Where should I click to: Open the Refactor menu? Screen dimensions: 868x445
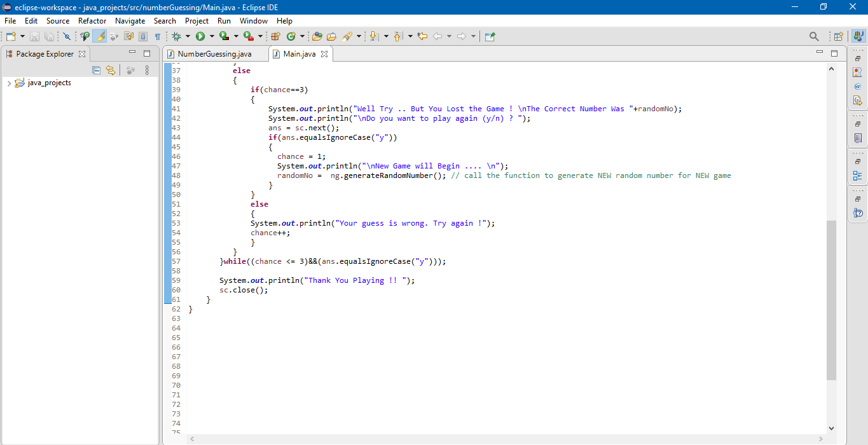pos(92,21)
